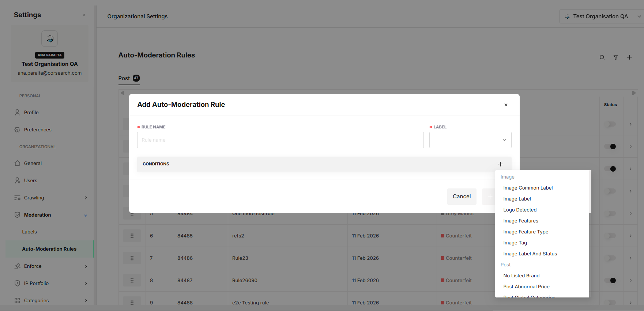
Task: Choose Image Features from the condition list
Action: (x=520, y=221)
